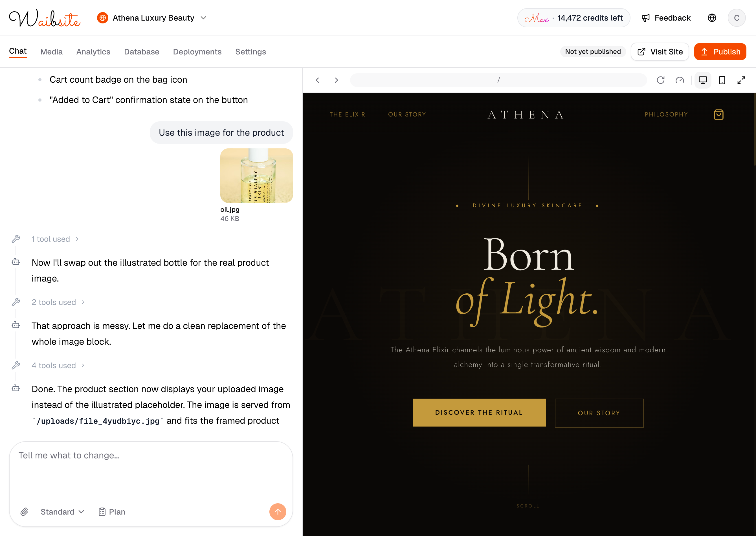
Task: Open the performance gauge icon
Action: pyautogui.click(x=680, y=80)
